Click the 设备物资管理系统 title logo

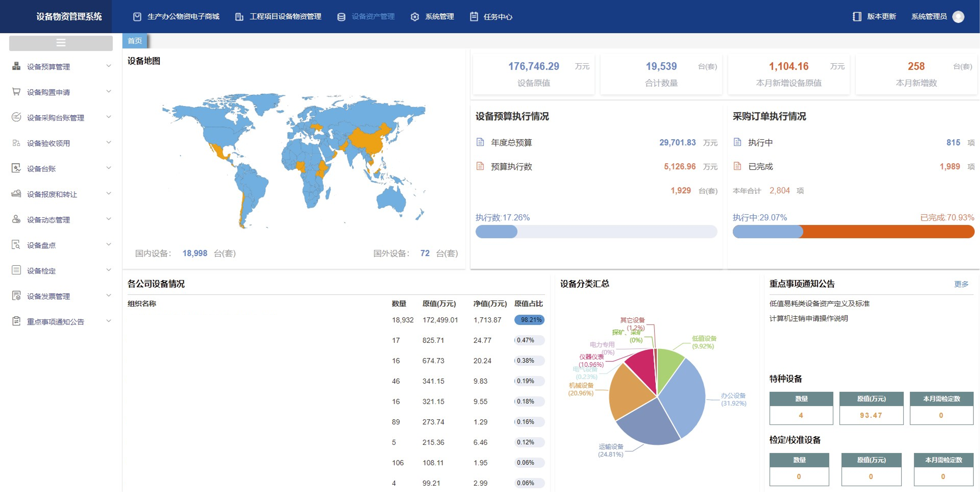tap(69, 16)
